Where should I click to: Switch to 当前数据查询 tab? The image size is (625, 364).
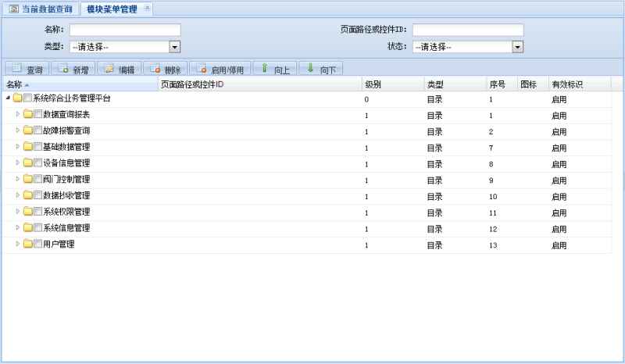(41, 9)
